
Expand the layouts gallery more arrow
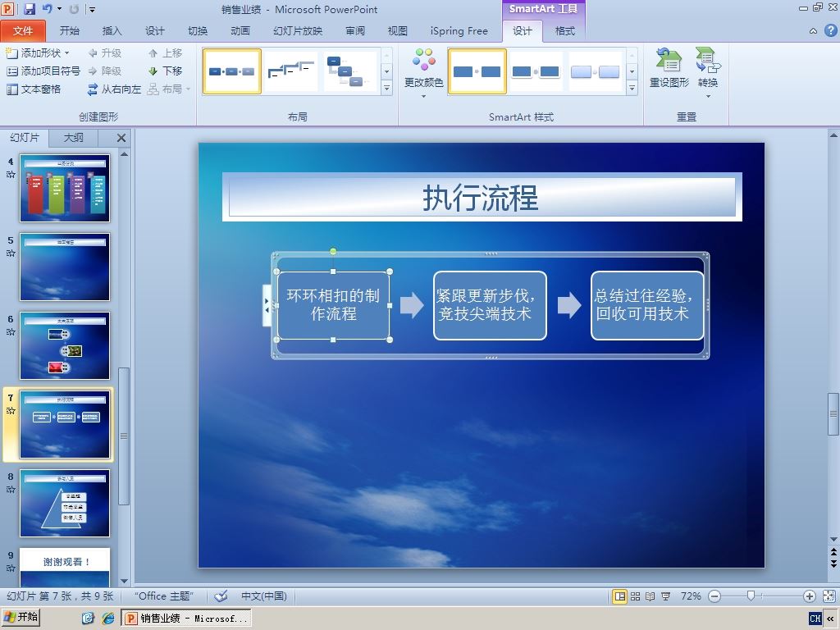tap(387, 89)
